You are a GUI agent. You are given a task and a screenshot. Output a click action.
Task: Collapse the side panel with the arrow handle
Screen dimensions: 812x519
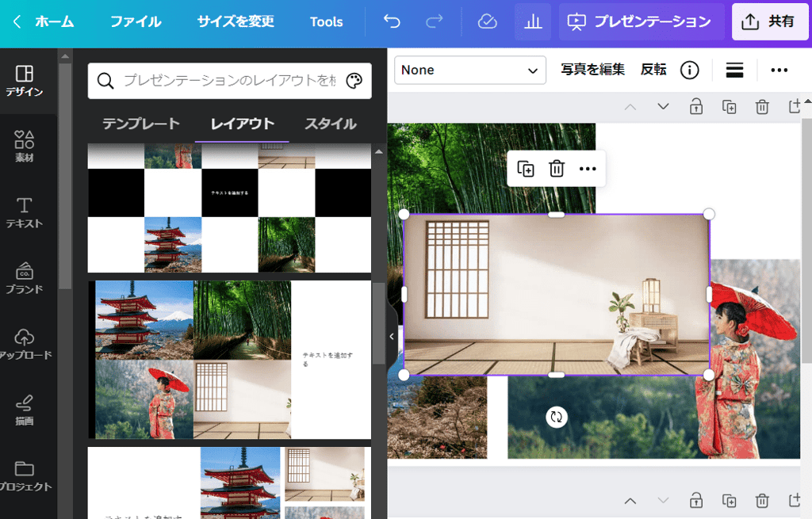392,336
